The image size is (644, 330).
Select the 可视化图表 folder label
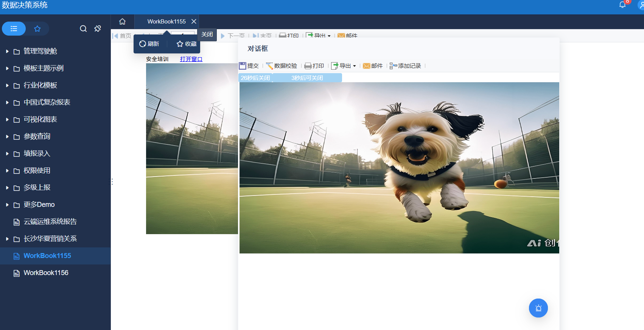coord(40,119)
